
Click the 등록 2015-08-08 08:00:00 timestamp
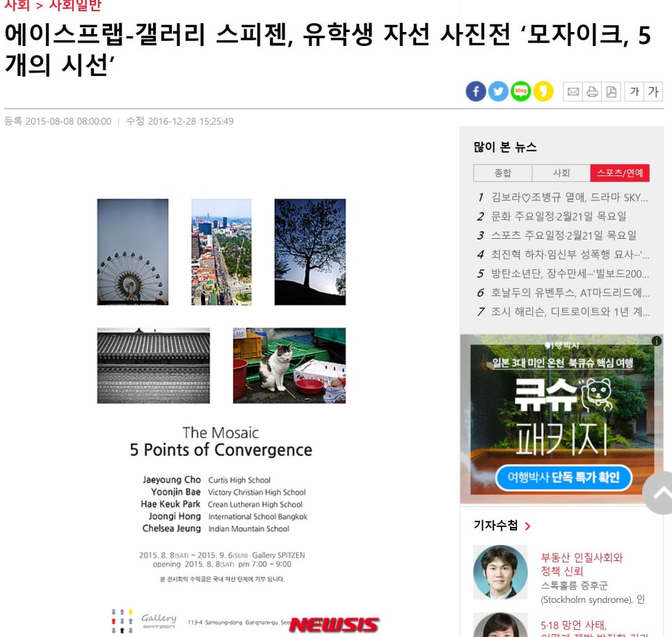[x=58, y=121]
